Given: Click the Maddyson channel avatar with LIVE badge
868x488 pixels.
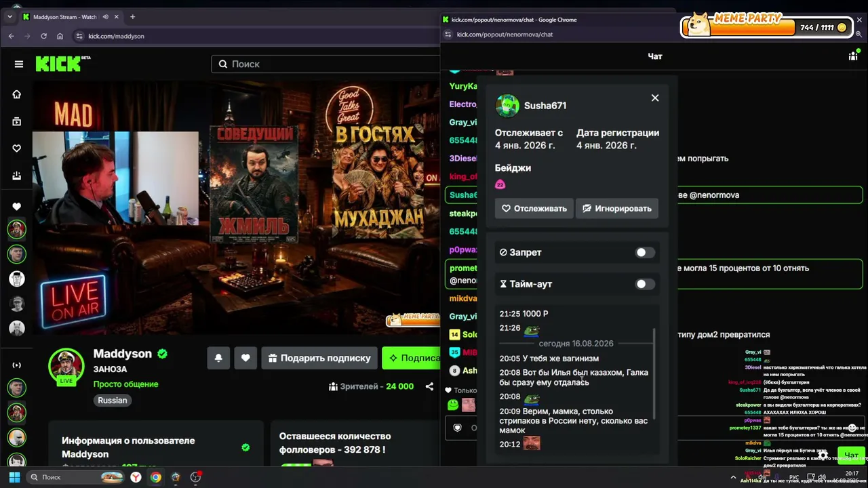Looking at the screenshot, I should [x=66, y=366].
